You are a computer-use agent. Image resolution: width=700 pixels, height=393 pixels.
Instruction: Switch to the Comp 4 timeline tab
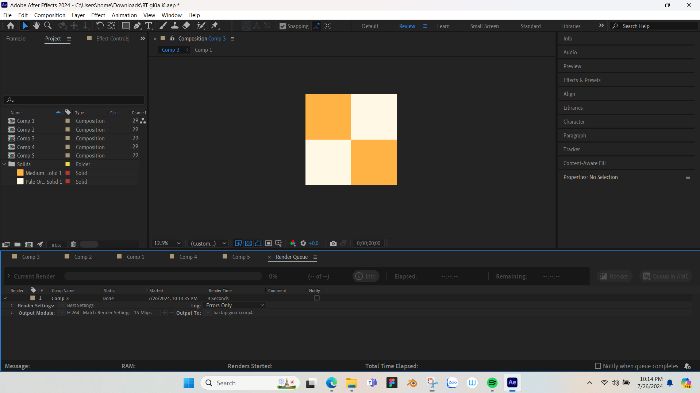(x=188, y=257)
